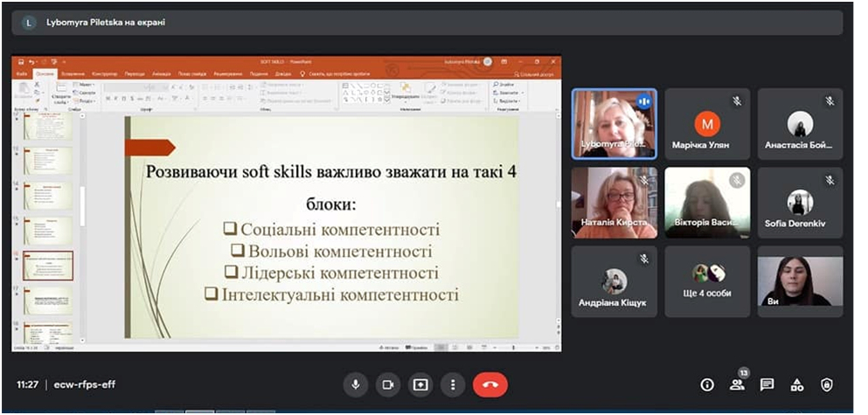Select Lybomyra Piletska's video tile

[x=614, y=124]
